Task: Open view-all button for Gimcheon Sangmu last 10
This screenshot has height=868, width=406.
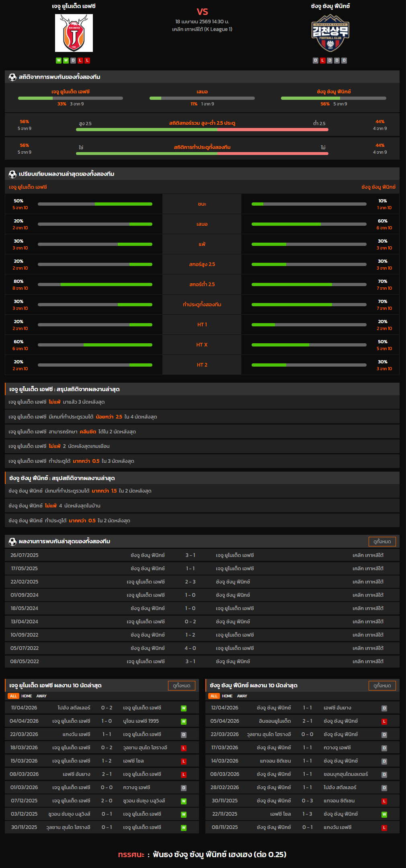Action: 382,686
